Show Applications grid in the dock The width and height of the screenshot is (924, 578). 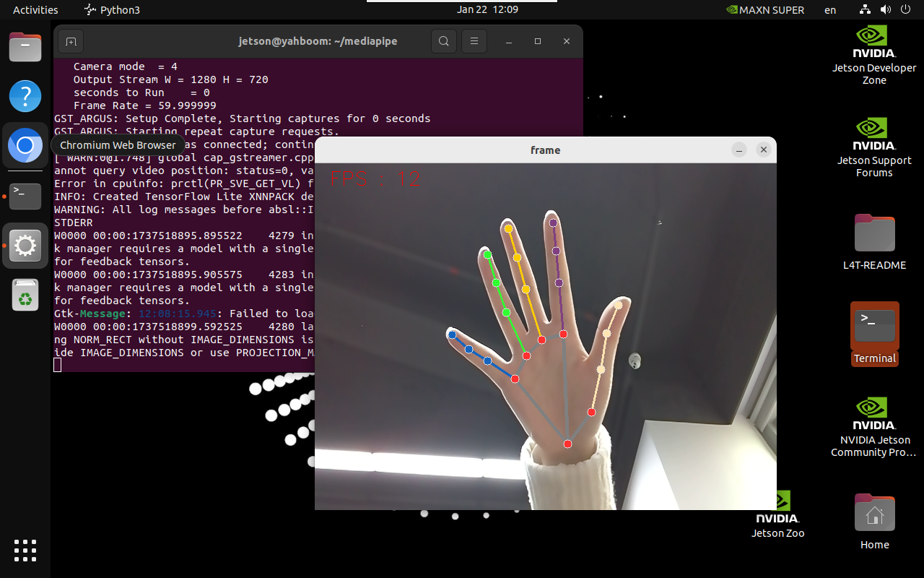tap(25, 551)
